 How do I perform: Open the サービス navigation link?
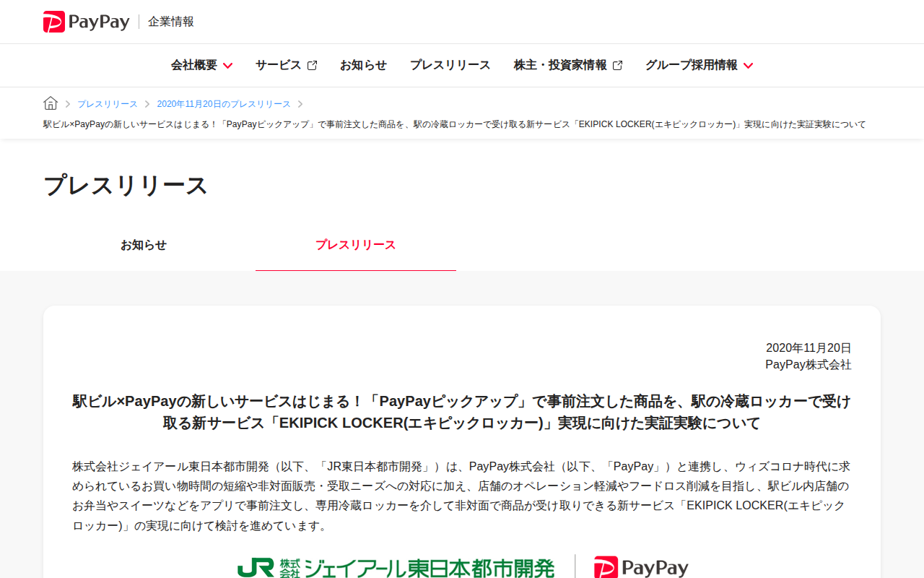point(278,65)
